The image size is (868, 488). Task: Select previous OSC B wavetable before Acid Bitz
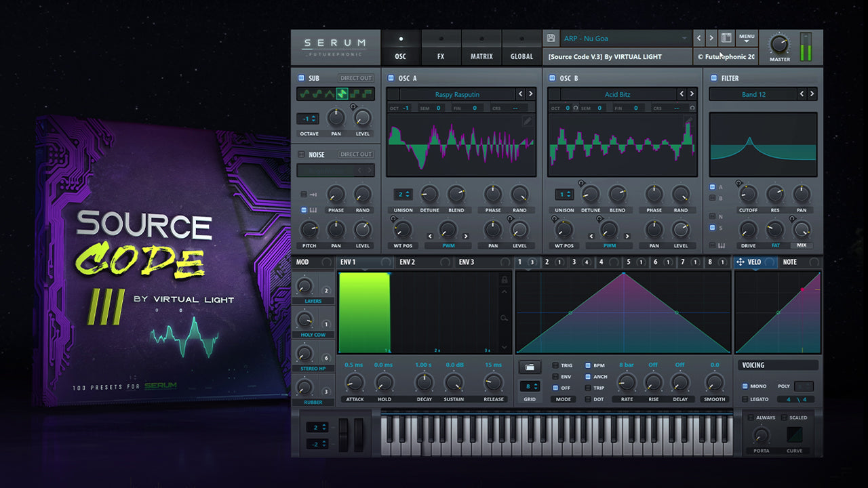click(682, 94)
